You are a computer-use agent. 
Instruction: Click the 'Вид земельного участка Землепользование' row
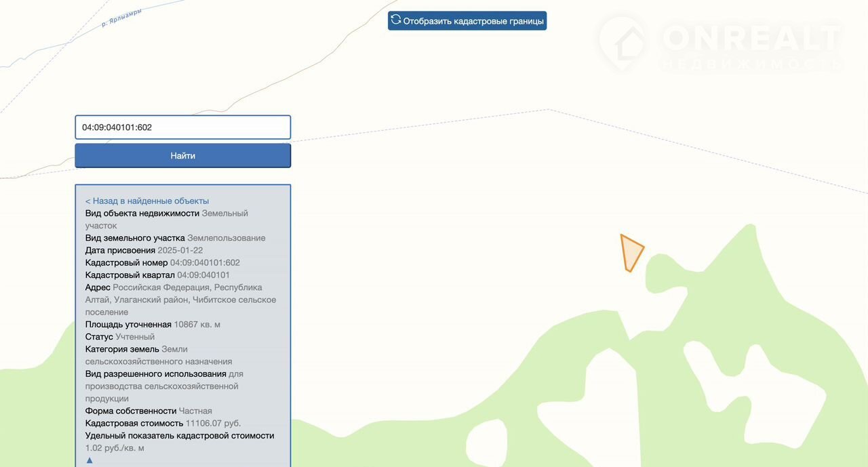click(x=175, y=238)
